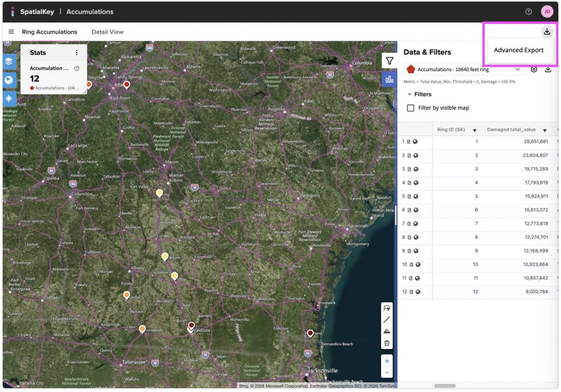
Task: Zoom in on the map
Action: [387, 361]
